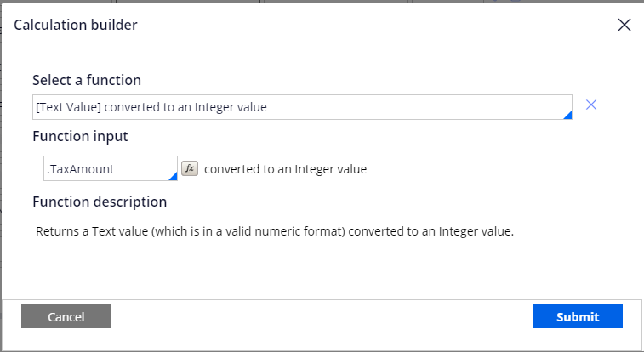Click the [Text Value] text inside the function box
Screen dimensions: 644x352
tap(68, 107)
